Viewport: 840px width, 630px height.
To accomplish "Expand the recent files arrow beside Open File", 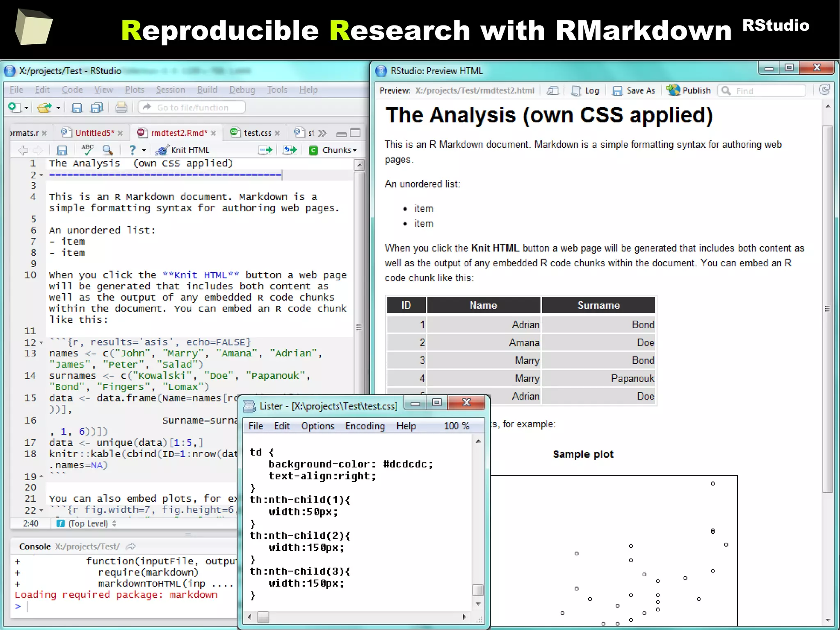I will coord(58,108).
